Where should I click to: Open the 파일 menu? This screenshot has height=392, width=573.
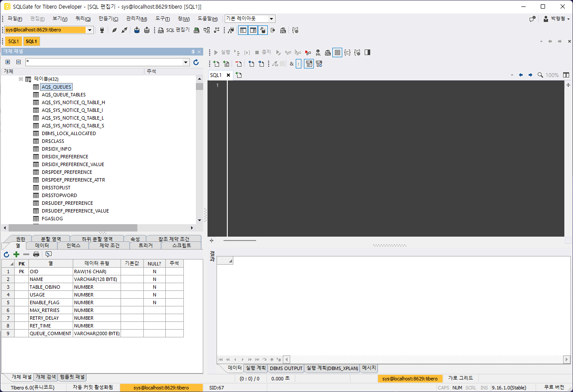15,19
